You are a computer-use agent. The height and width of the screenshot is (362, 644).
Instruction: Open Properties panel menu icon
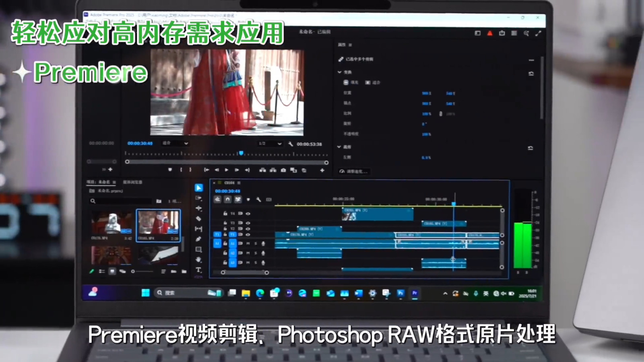click(350, 45)
